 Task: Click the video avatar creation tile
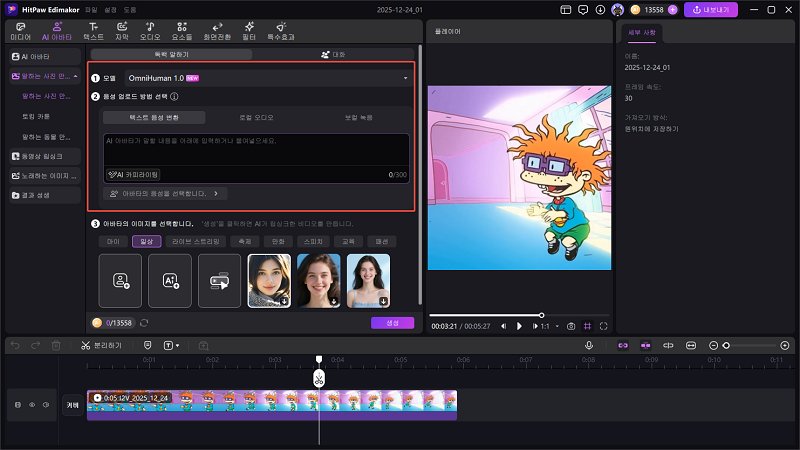coord(219,281)
